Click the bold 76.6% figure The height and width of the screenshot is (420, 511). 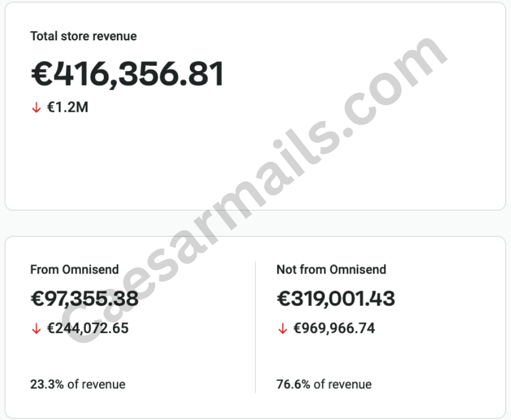click(x=293, y=384)
